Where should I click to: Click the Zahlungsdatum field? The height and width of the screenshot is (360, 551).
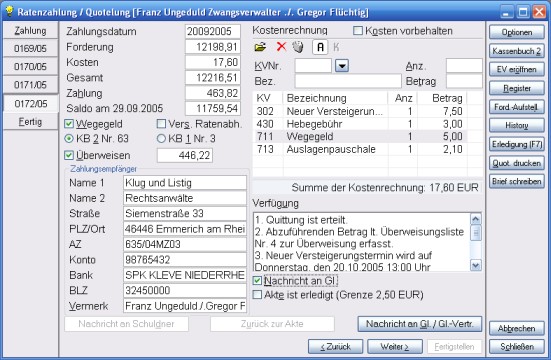(213, 31)
